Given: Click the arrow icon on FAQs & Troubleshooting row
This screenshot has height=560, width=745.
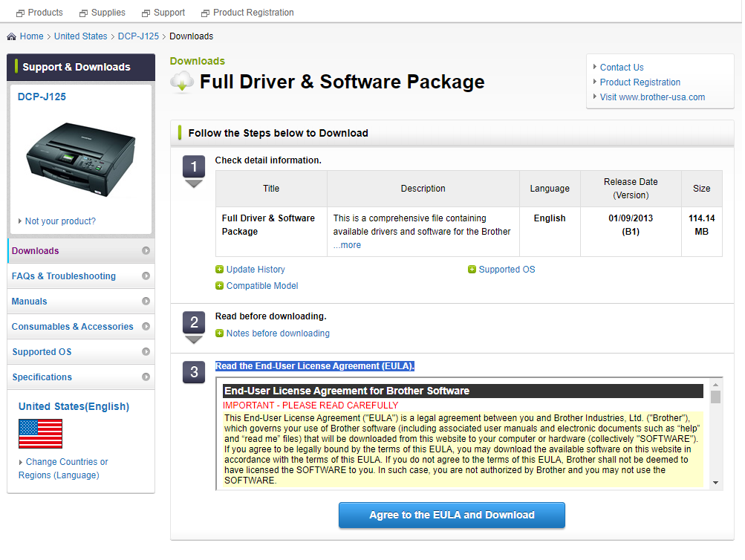Looking at the screenshot, I should click(146, 276).
